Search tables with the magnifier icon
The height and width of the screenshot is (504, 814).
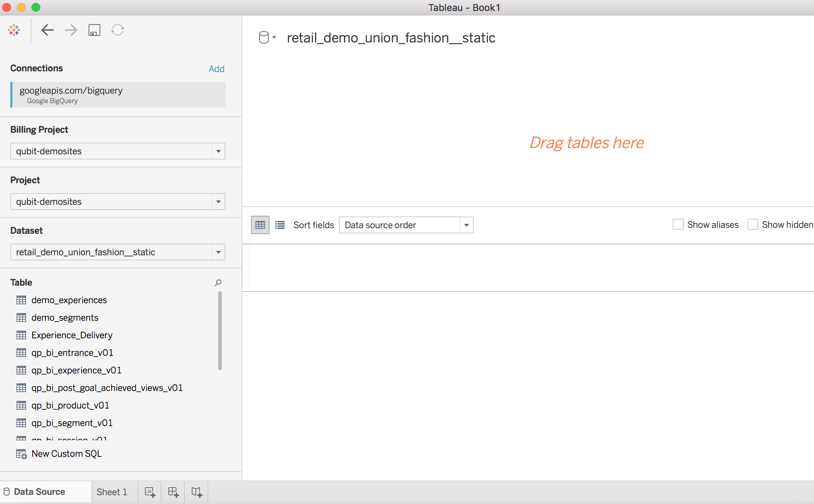(x=218, y=282)
